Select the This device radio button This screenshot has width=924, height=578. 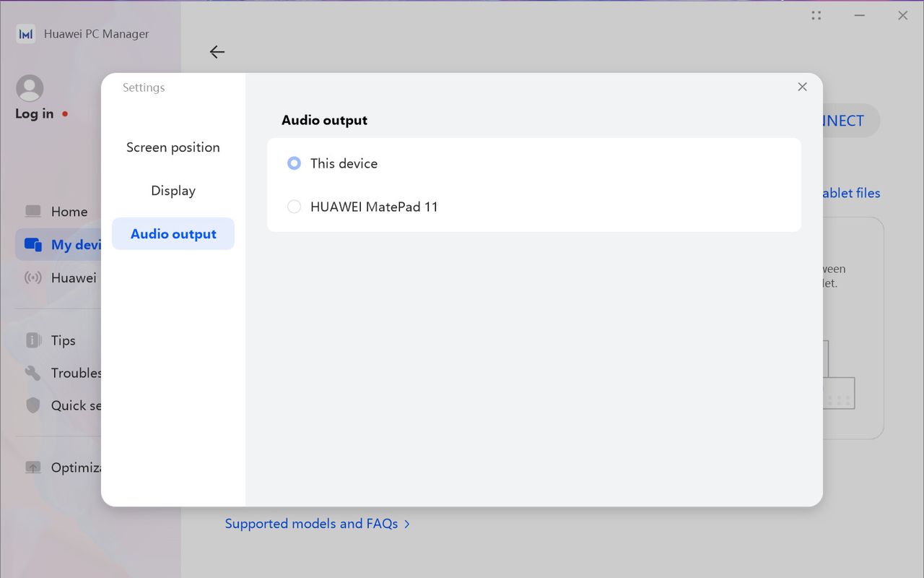tap(294, 163)
